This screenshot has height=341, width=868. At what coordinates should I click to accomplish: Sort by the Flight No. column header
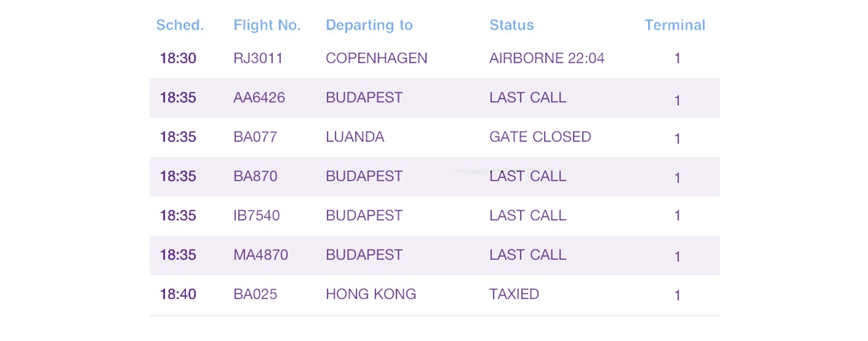click(x=267, y=25)
